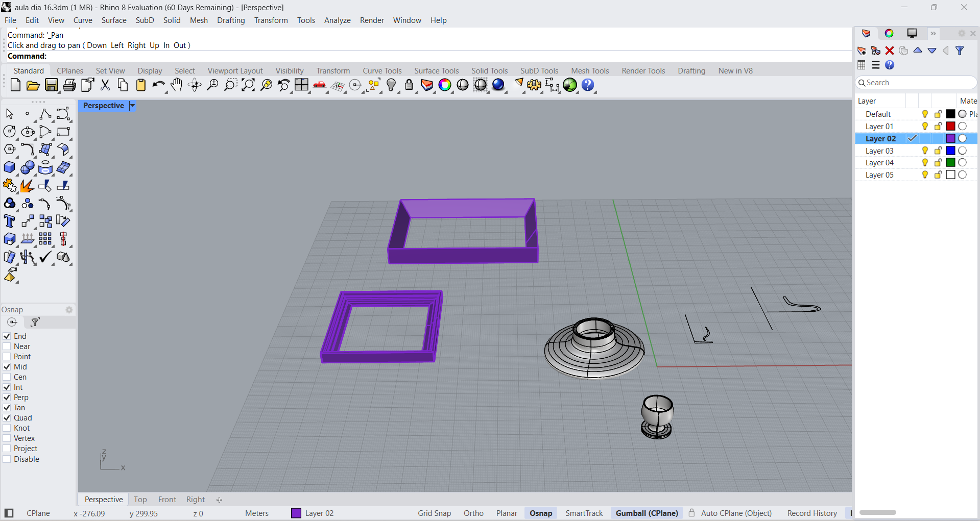Activate the Pan hand tool
980x521 pixels.
click(177, 85)
